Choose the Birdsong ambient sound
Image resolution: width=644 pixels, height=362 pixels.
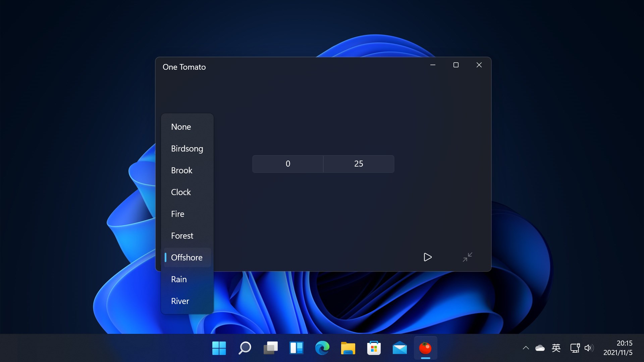[x=187, y=148]
